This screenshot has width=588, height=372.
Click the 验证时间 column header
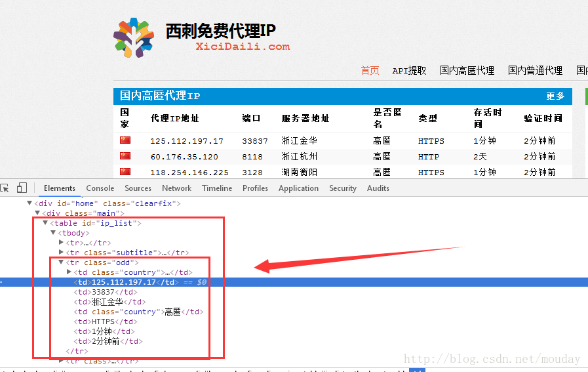(543, 118)
